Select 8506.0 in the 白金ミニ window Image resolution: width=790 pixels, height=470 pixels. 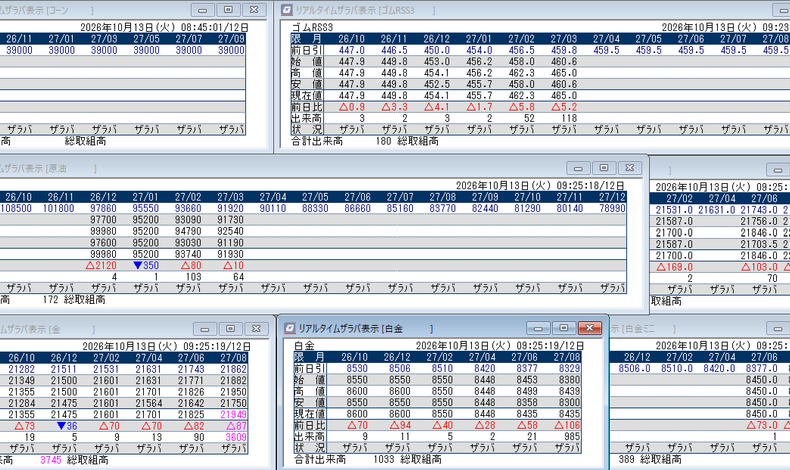point(634,368)
